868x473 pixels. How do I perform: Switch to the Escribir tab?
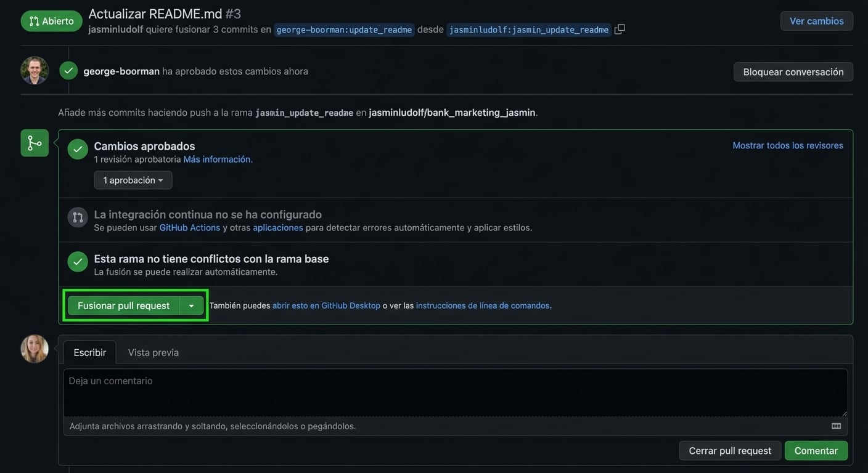[x=90, y=352]
